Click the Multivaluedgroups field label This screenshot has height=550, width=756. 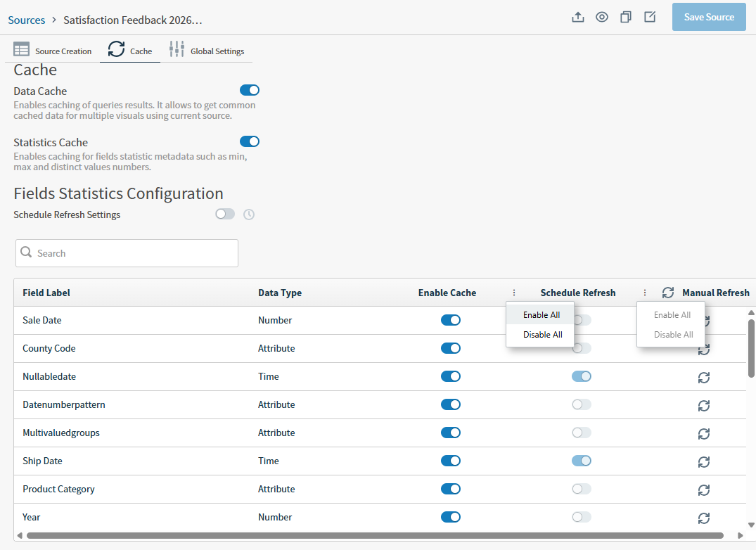(x=61, y=433)
